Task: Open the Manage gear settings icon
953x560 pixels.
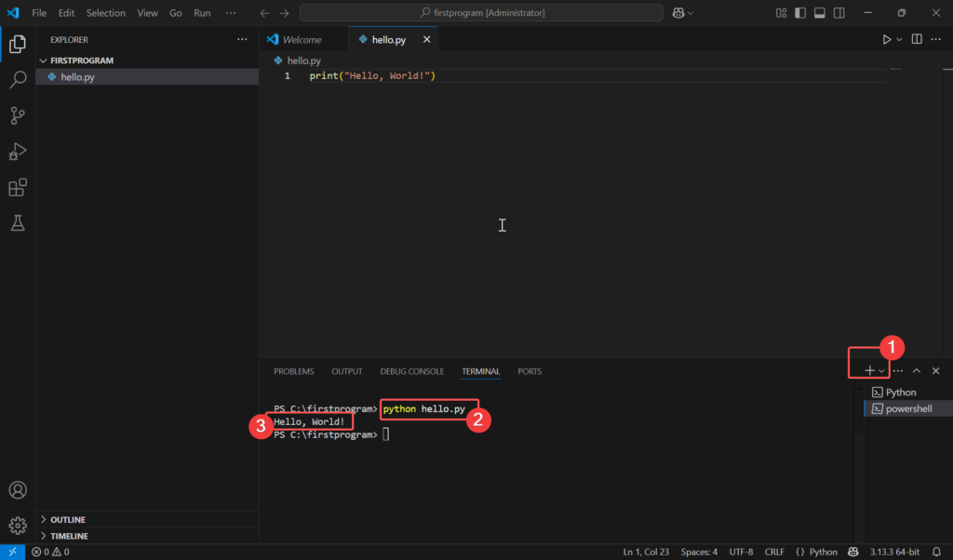Action: tap(18, 526)
